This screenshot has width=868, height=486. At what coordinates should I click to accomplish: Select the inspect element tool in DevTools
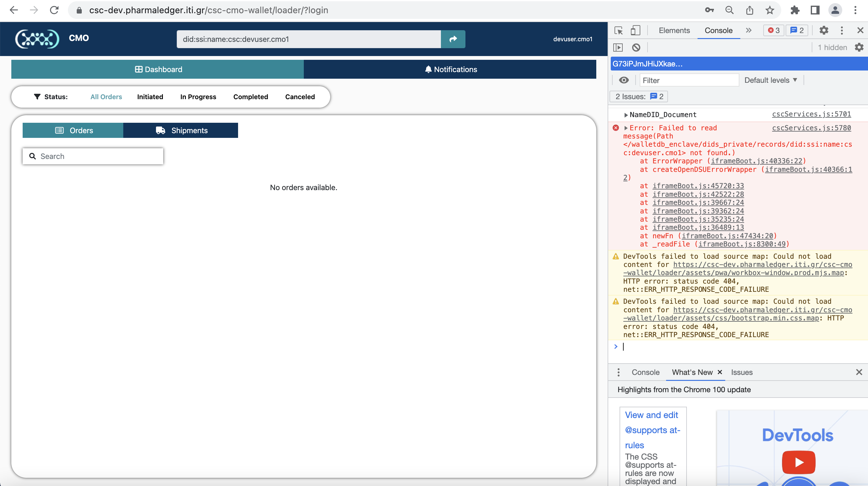click(619, 30)
